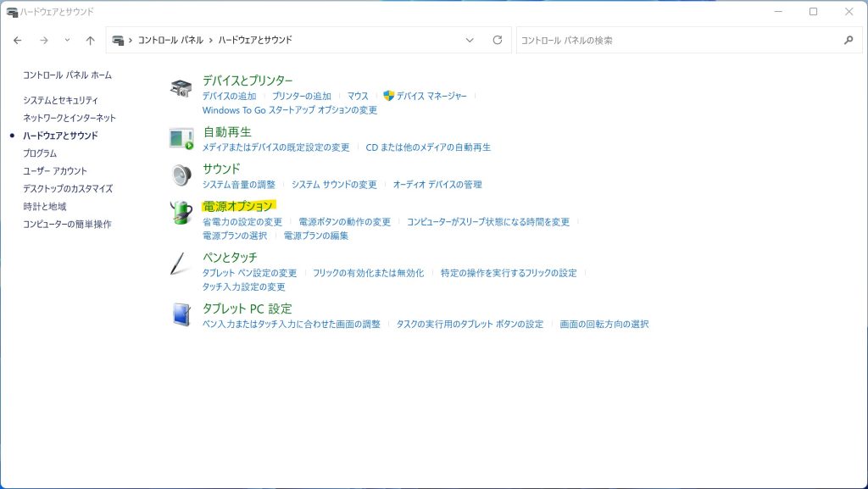Open コンピューターの簡単操作 in sidebar
Viewport: 868px width, 489px height.
67,224
